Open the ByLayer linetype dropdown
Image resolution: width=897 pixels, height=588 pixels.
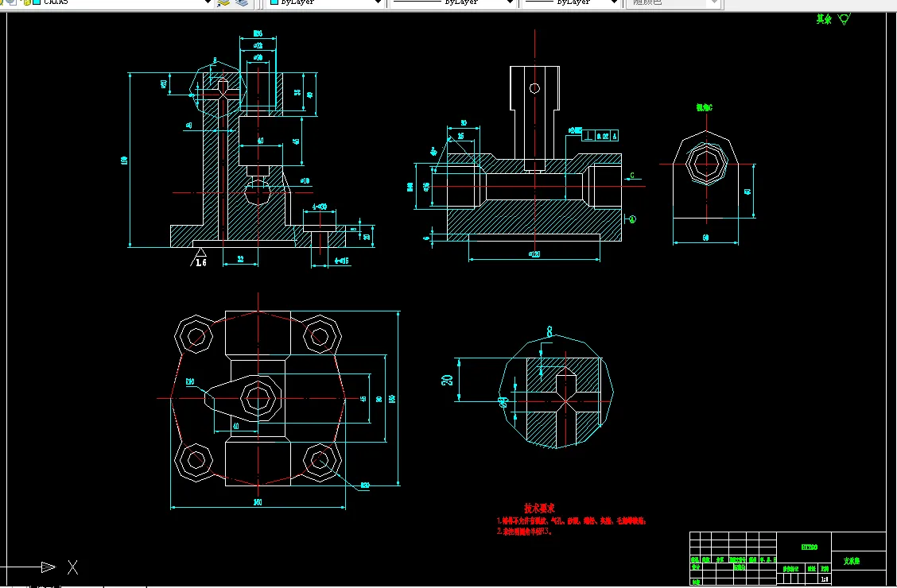(509, 2)
